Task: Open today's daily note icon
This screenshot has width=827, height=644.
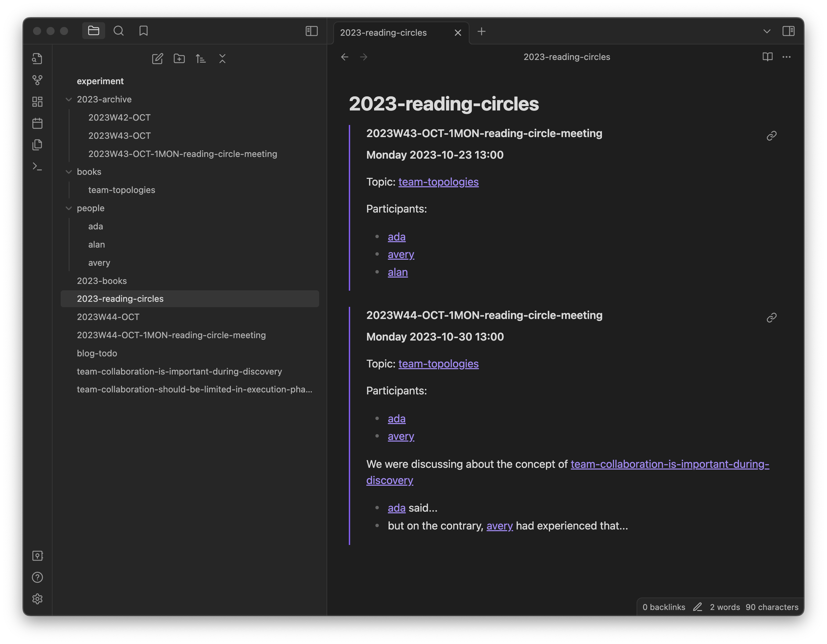Action: [37, 123]
